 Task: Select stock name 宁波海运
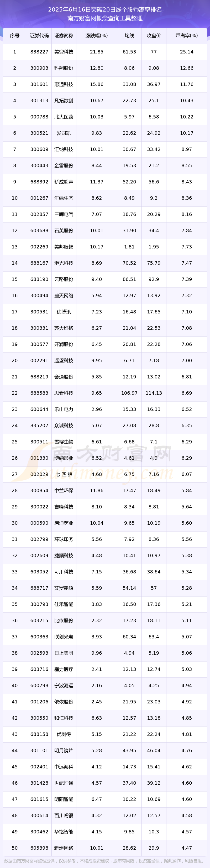pos(64,685)
